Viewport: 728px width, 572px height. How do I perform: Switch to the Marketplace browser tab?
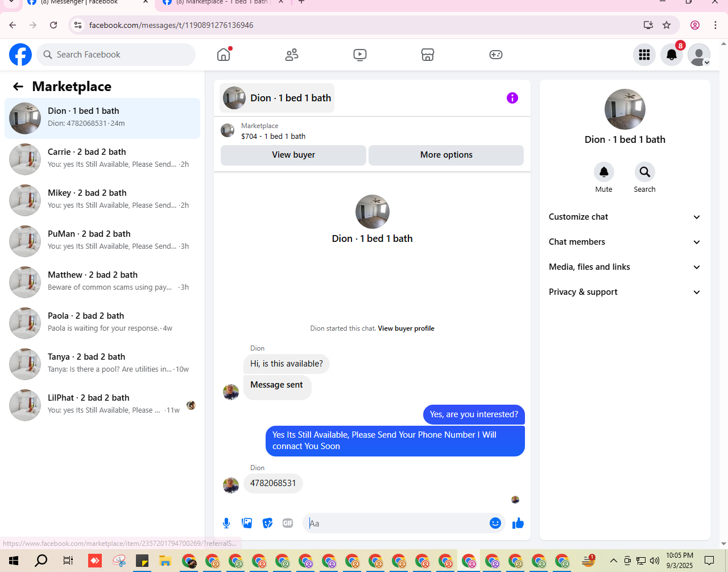[222, 3]
